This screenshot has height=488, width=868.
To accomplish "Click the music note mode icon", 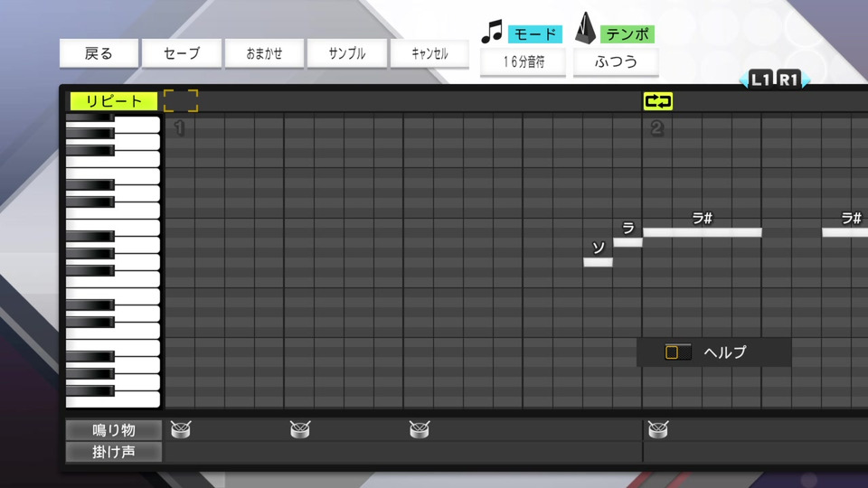I will [492, 32].
